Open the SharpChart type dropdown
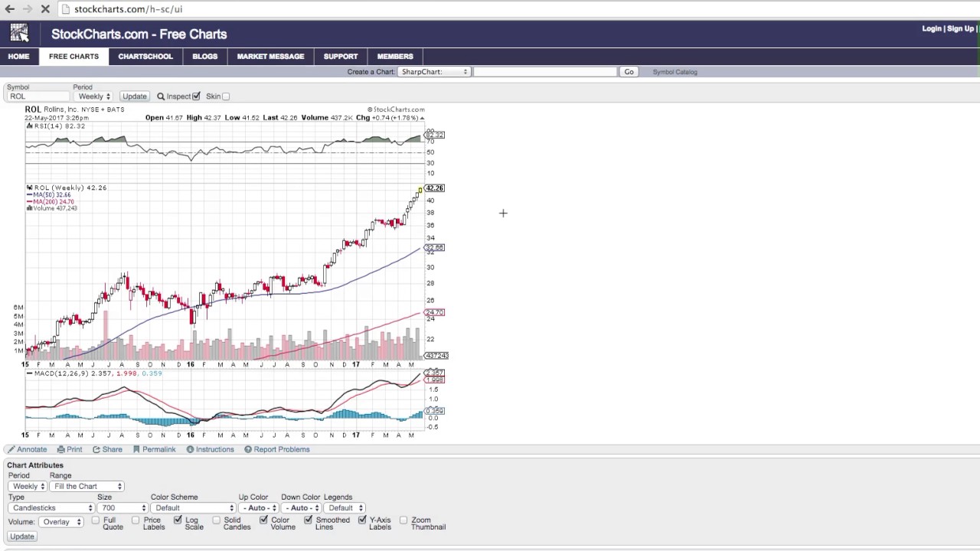The image size is (980, 551). tap(433, 72)
